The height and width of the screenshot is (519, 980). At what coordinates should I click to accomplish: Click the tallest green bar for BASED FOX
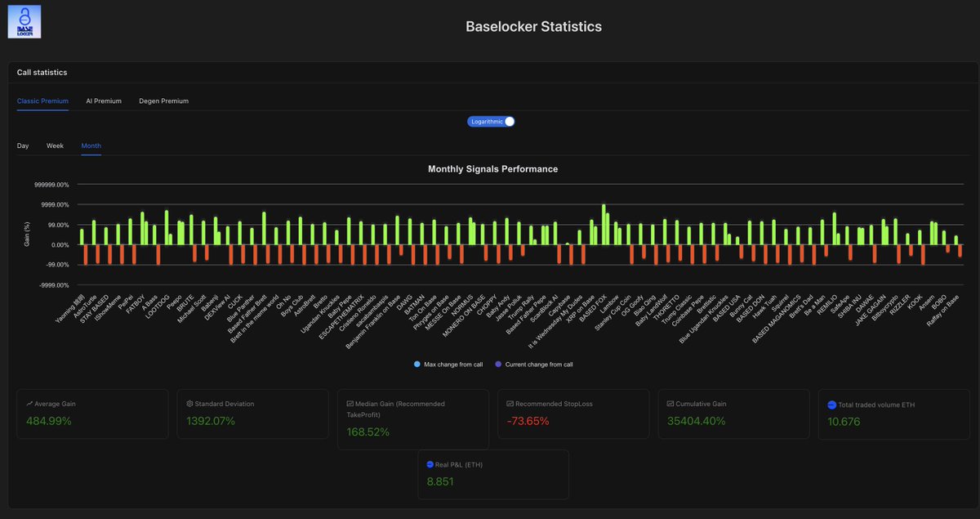coord(604,225)
